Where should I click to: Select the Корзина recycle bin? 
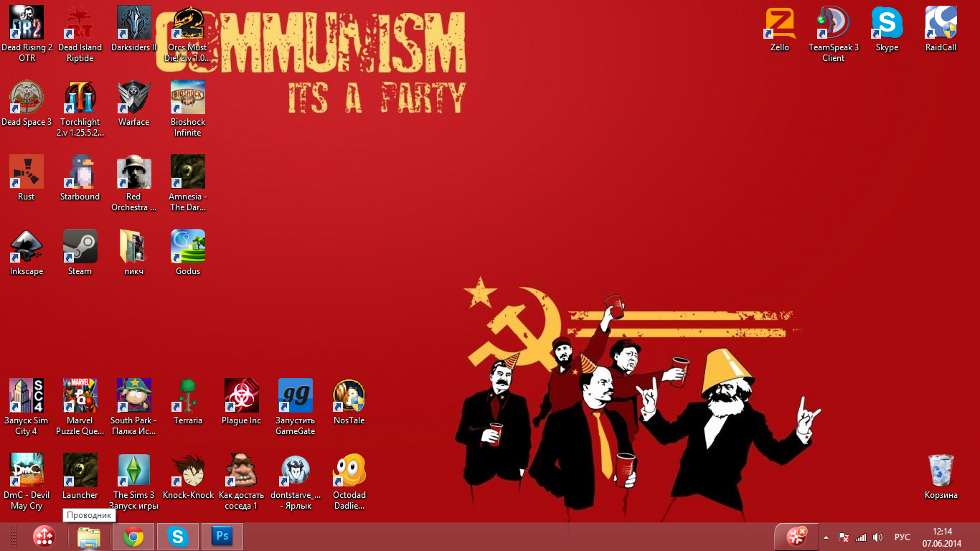click(941, 470)
